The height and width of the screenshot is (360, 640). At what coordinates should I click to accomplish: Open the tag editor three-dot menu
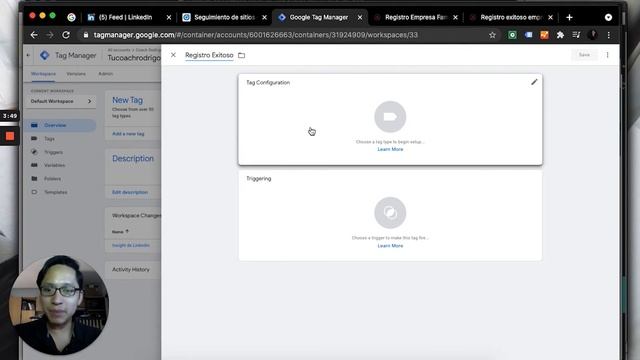607,55
